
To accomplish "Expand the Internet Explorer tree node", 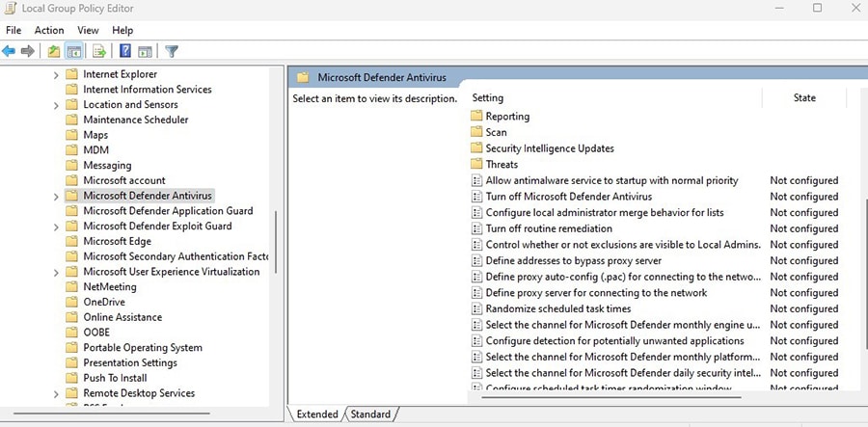I will pyautogui.click(x=56, y=74).
